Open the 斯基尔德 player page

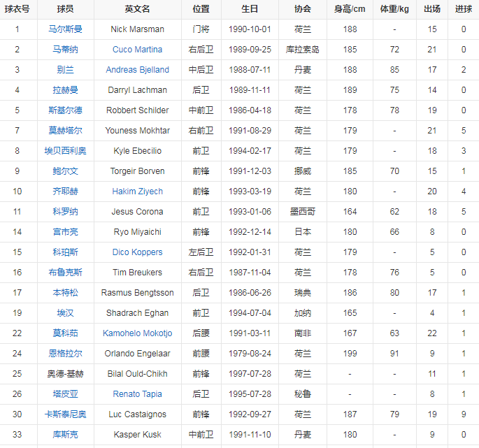(x=65, y=110)
